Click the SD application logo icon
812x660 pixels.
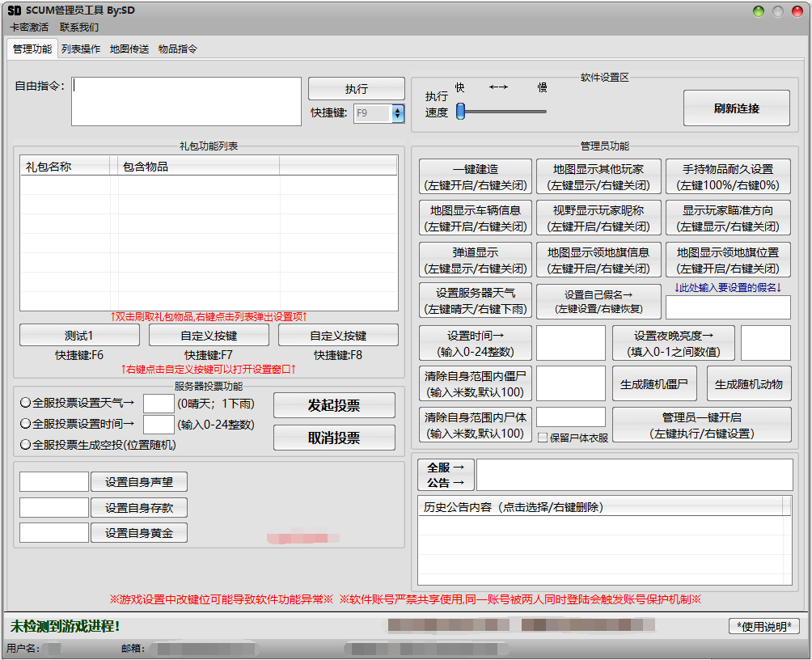pos(15,11)
